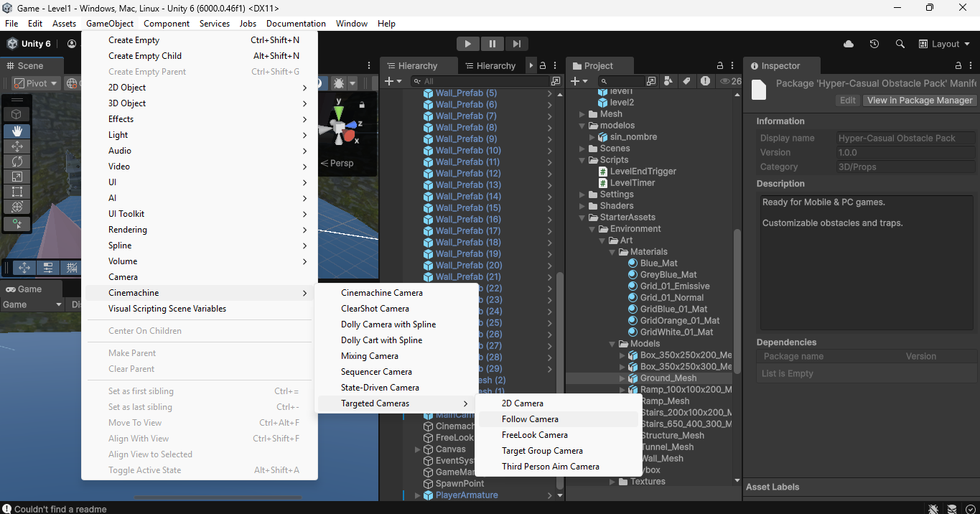Choose Dolly Camera with Spline

(398, 324)
